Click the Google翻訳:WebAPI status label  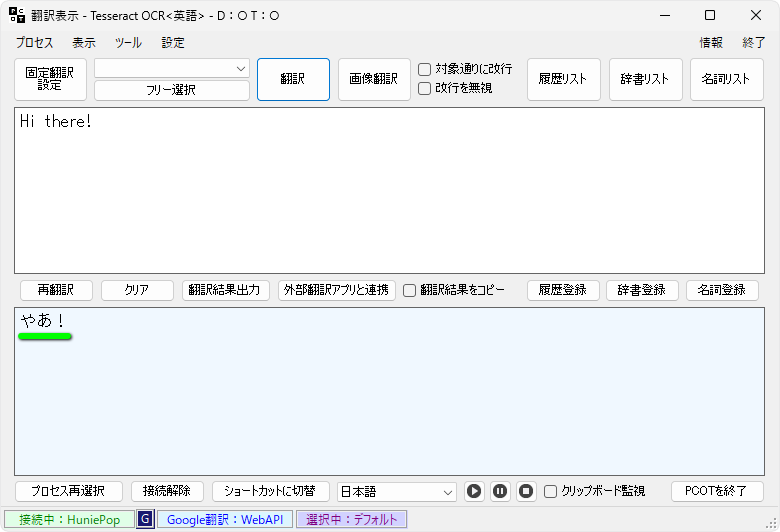pos(225,520)
